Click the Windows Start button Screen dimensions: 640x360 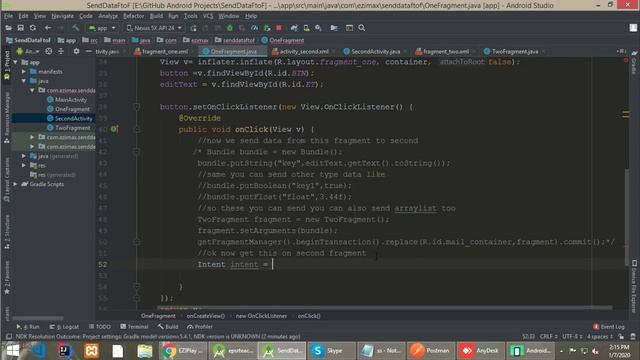tap(13, 351)
